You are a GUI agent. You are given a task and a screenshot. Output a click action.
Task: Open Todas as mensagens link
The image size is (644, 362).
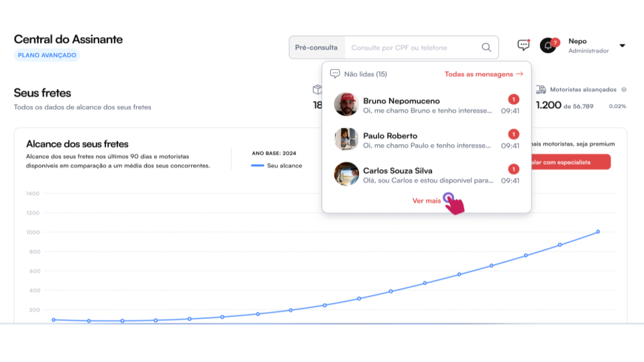tap(483, 74)
